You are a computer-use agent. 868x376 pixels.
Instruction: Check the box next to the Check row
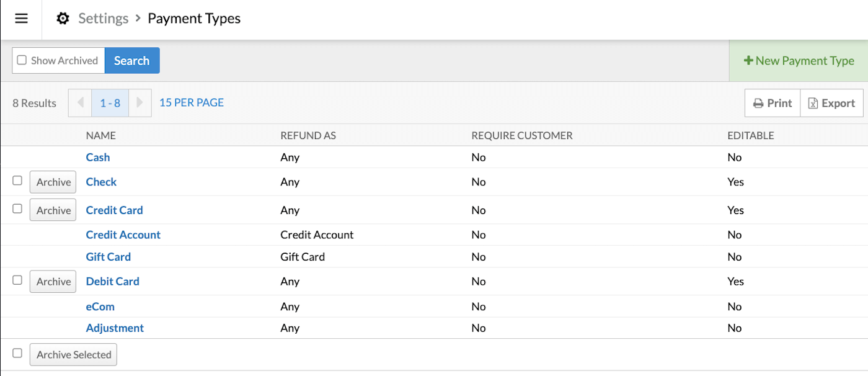(x=17, y=180)
